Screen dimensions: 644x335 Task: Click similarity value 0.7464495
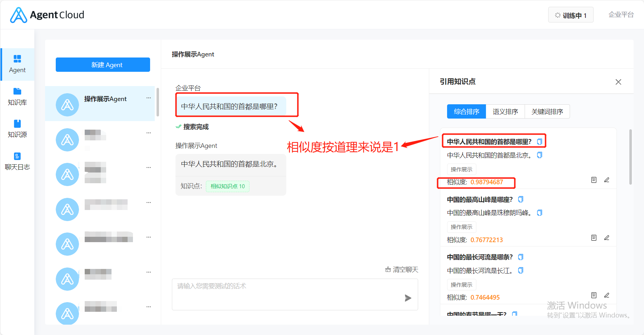click(x=485, y=297)
